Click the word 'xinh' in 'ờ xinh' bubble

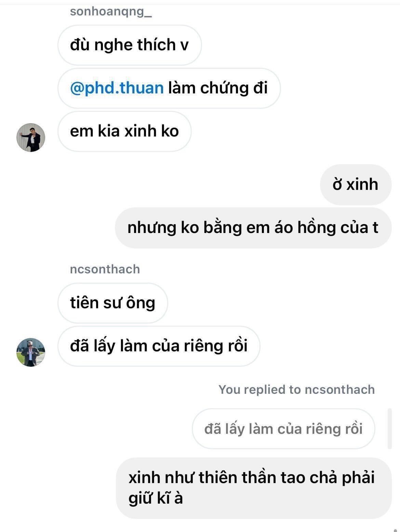click(x=362, y=185)
